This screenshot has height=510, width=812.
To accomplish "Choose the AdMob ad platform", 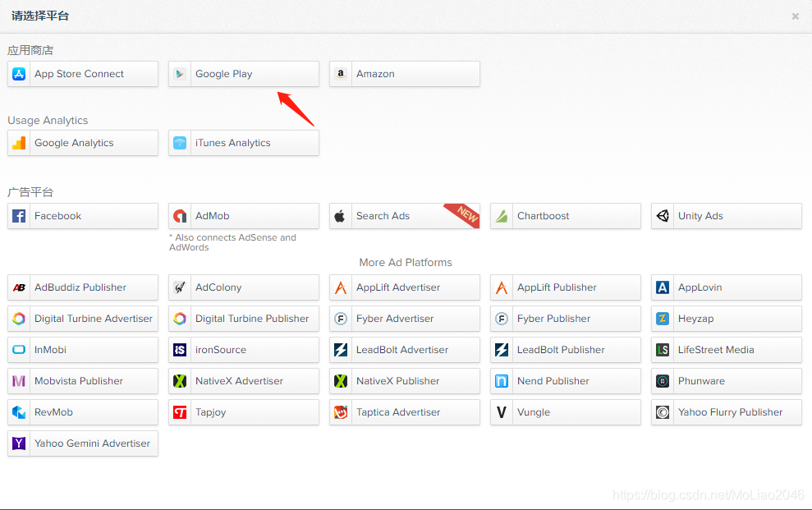I will click(243, 216).
